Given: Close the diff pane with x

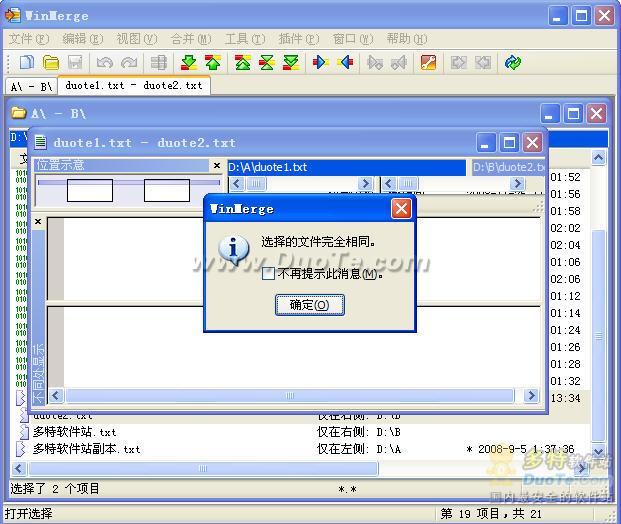Looking at the screenshot, I should click(38, 221).
